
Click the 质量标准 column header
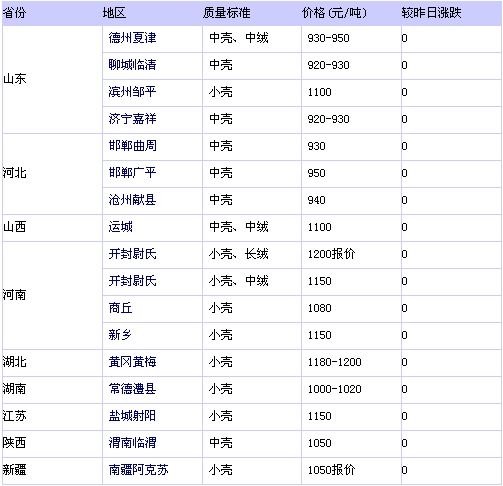[x=226, y=13]
